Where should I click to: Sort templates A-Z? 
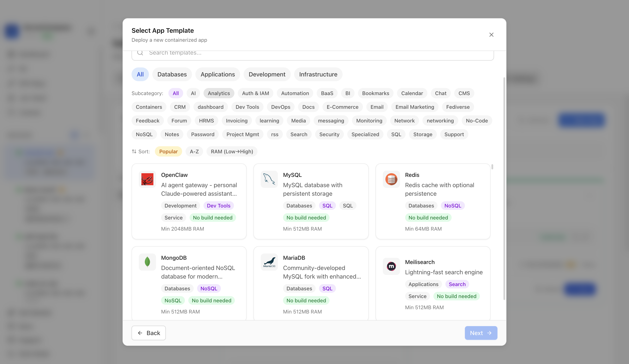[194, 151]
